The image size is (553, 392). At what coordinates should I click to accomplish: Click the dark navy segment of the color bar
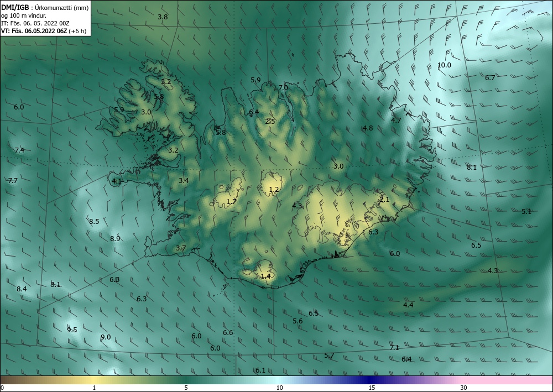(368, 380)
